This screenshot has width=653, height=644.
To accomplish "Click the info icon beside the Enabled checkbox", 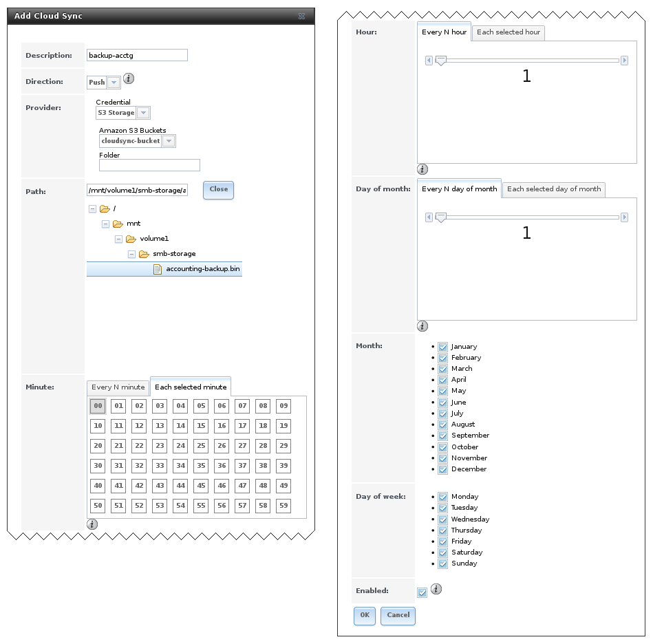I will pos(437,589).
